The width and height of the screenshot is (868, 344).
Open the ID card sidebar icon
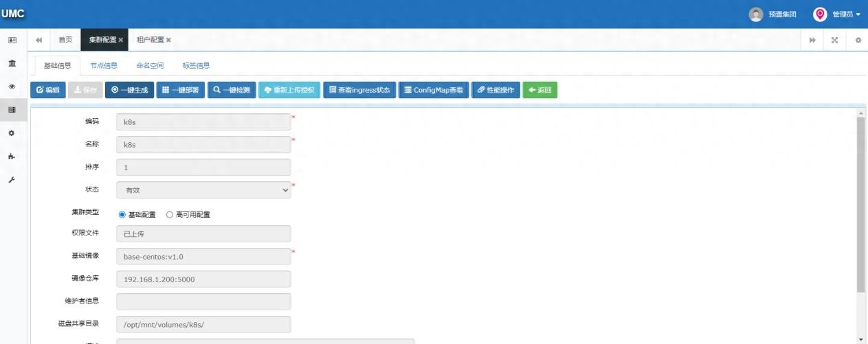pyautogui.click(x=12, y=40)
